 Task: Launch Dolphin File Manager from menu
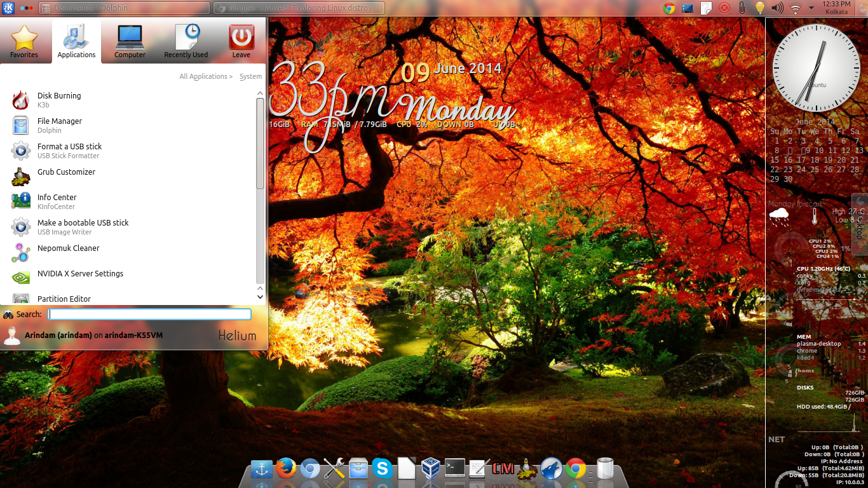(132, 125)
